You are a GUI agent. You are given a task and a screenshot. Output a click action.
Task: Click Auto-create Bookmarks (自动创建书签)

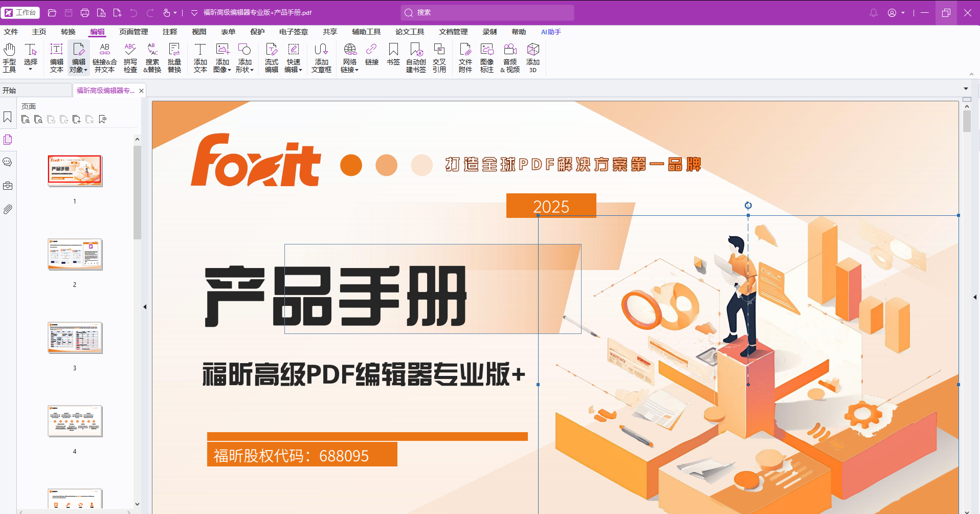416,58
